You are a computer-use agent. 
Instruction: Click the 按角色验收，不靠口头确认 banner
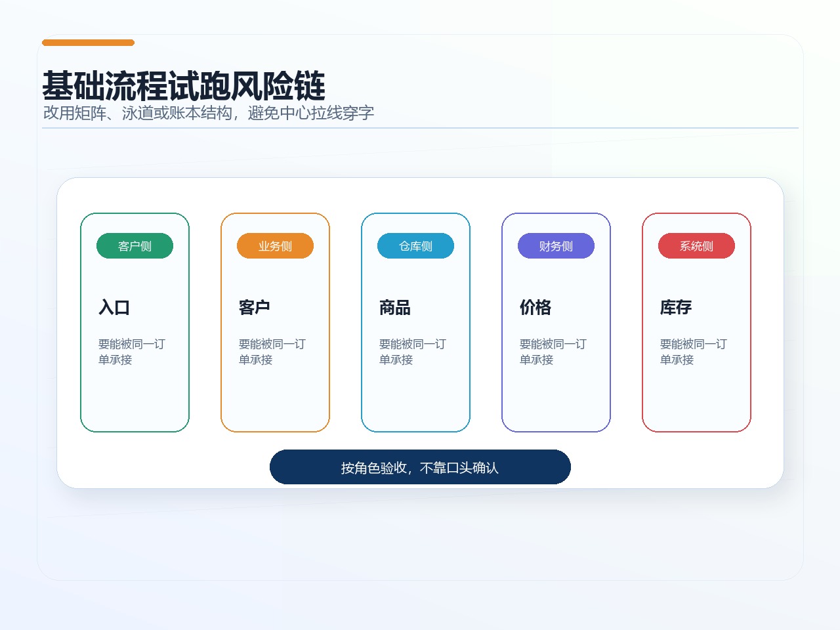420,467
